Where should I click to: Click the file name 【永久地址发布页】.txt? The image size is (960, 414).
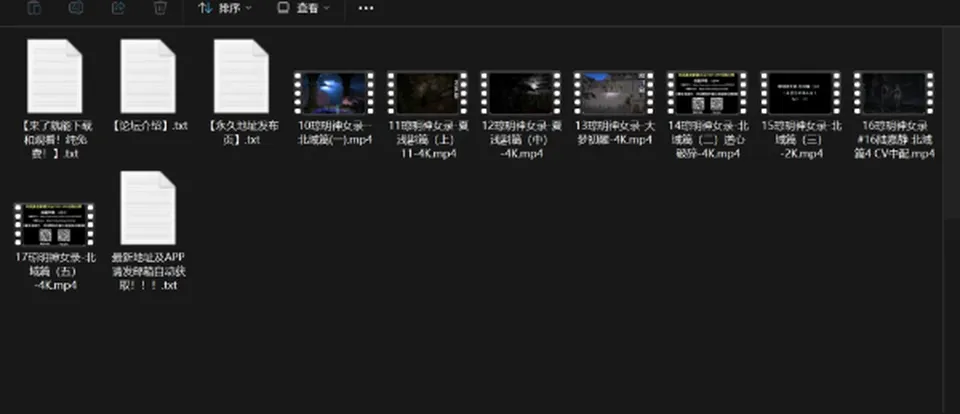(x=241, y=133)
